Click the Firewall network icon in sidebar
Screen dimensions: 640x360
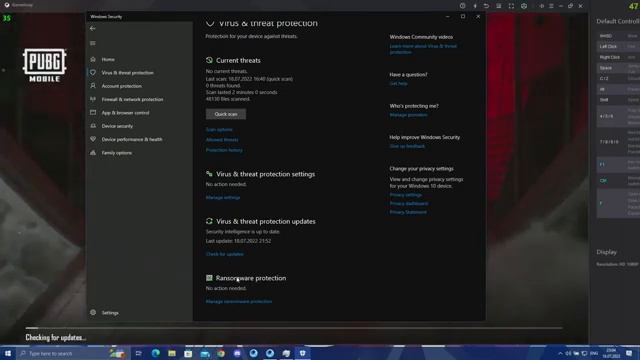pos(93,99)
